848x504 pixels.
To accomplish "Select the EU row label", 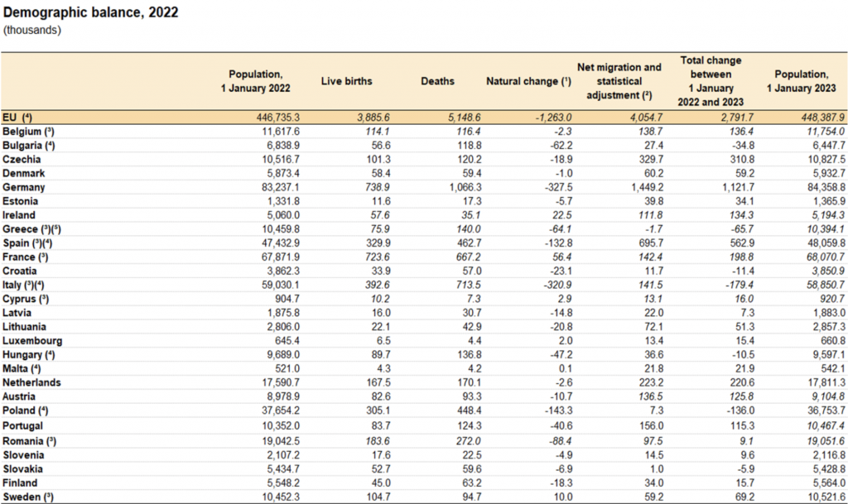I will (17, 118).
